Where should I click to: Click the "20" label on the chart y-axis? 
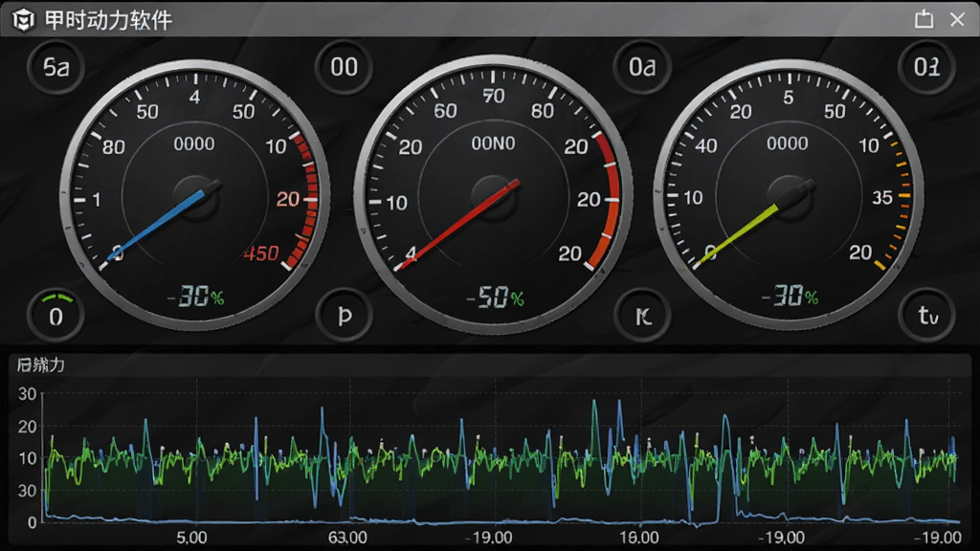(28, 427)
